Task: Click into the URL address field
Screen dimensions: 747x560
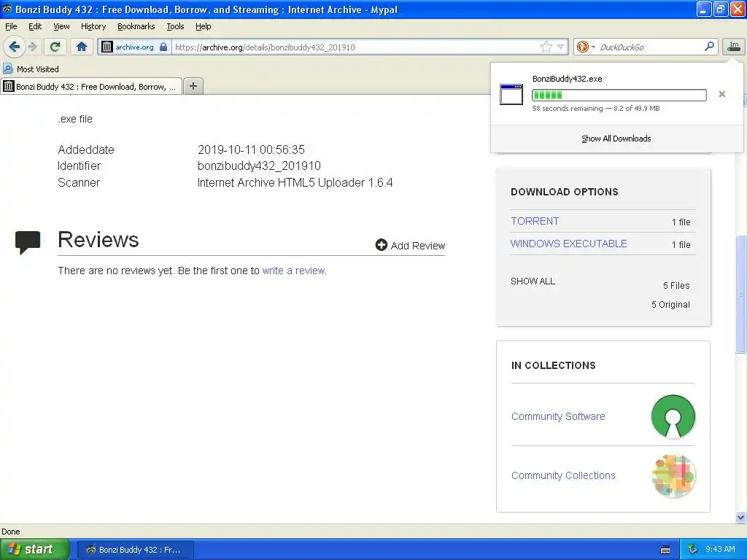Action: 355,47
